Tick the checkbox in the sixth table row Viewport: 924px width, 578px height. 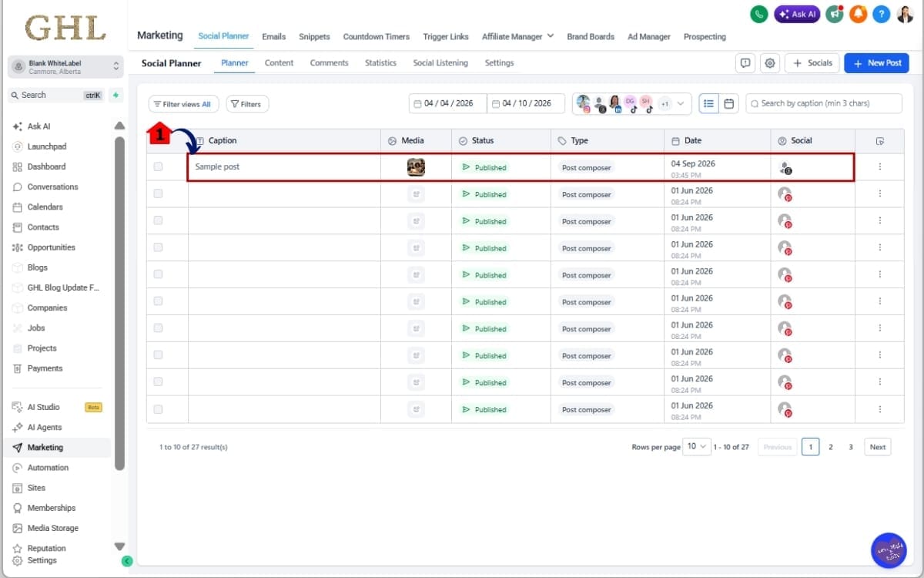pyautogui.click(x=158, y=301)
